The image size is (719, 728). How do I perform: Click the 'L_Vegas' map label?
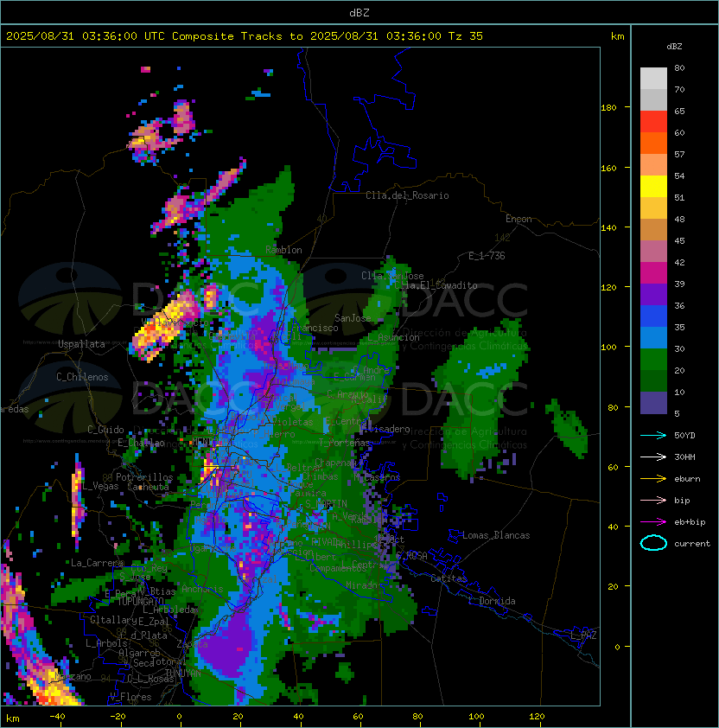click(100, 486)
